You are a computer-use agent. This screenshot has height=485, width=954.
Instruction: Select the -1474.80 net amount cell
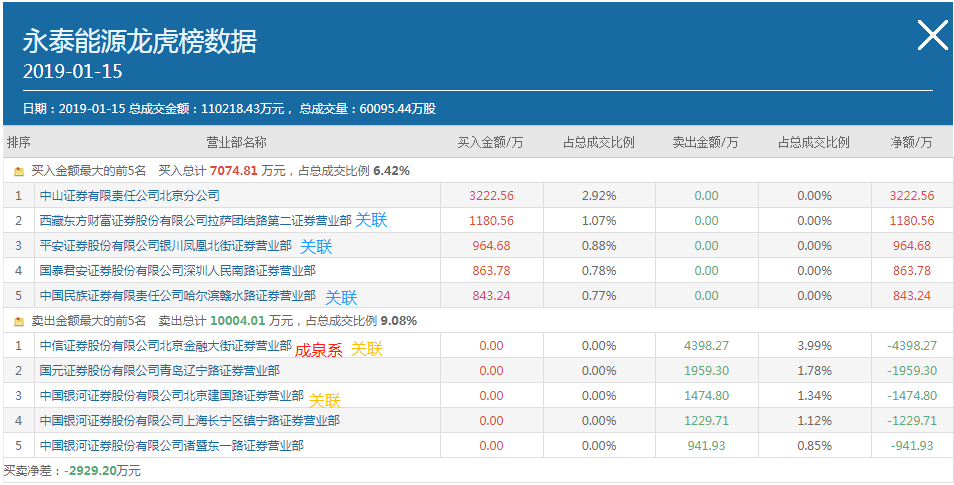pyautogui.click(x=911, y=396)
